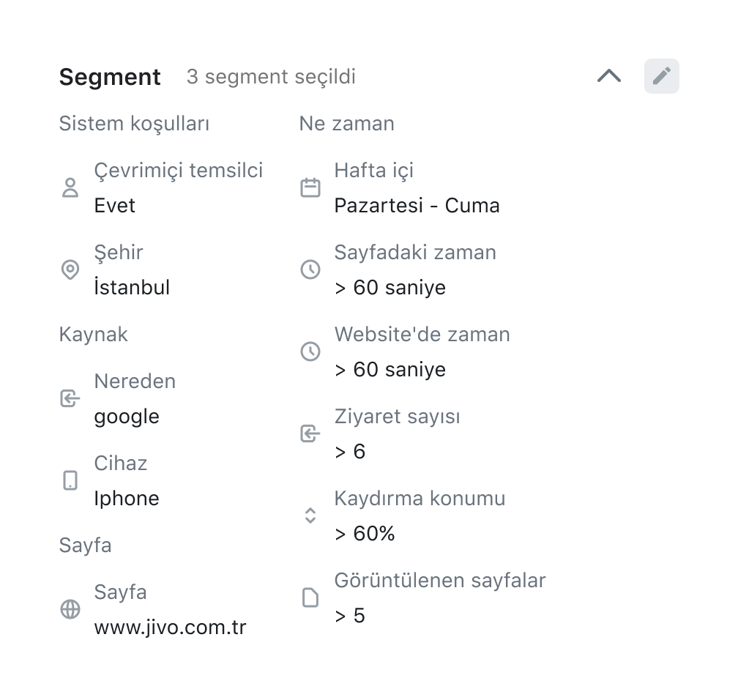Click the Website'de zaman clock icon

coord(310,351)
